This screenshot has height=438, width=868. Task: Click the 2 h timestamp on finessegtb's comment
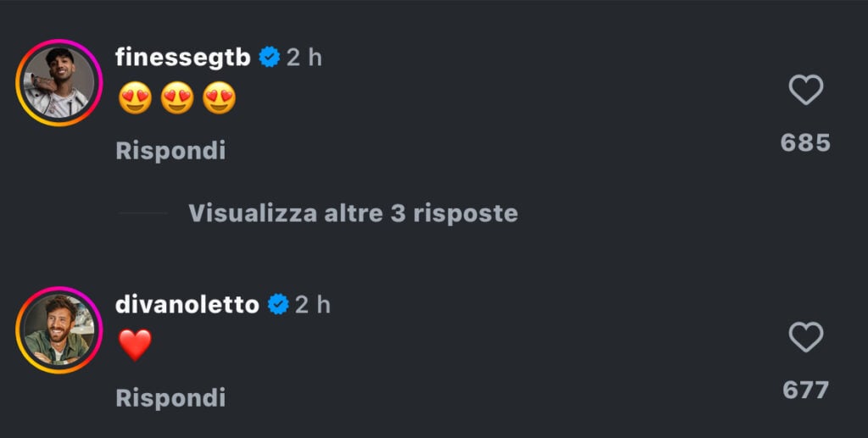tap(304, 58)
